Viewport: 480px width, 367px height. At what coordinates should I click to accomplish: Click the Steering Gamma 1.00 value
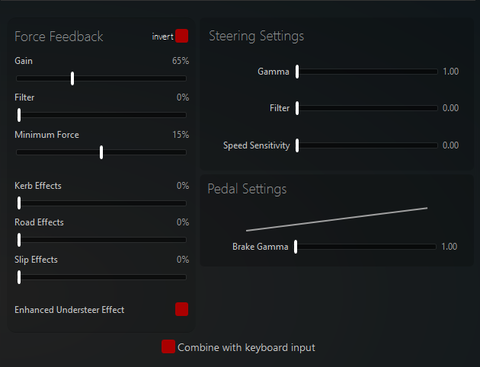point(451,71)
